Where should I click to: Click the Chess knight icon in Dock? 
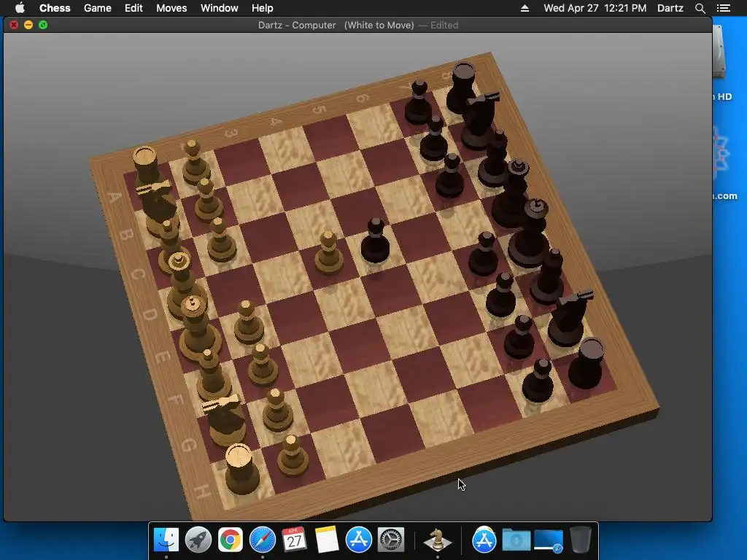point(438,540)
